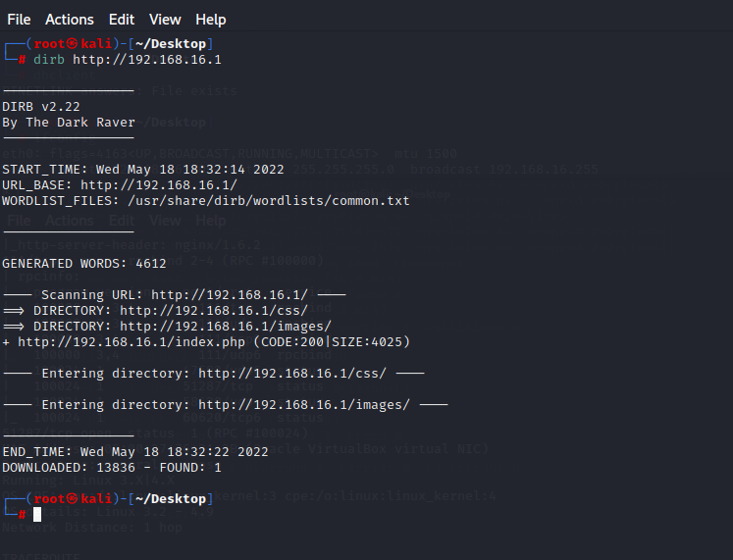Click the blinking terminal cursor block

pos(37,515)
